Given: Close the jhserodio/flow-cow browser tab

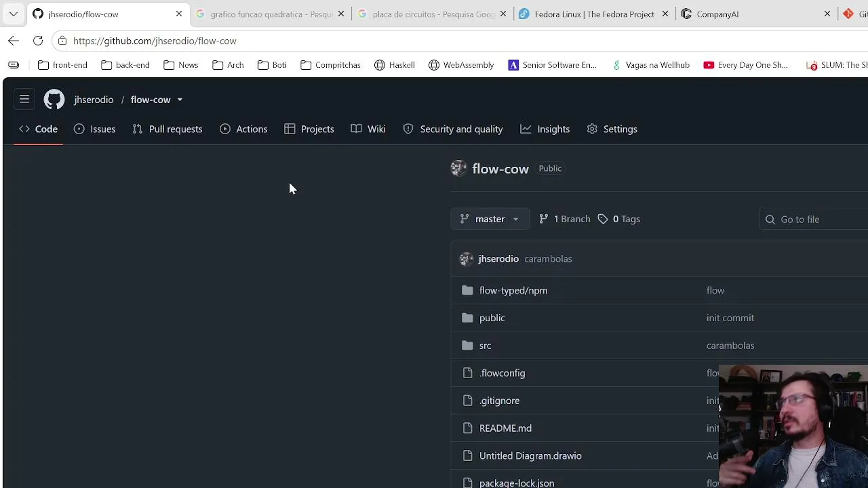Looking at the screenshot, I should pyautogui.click(x=179, y=14).
